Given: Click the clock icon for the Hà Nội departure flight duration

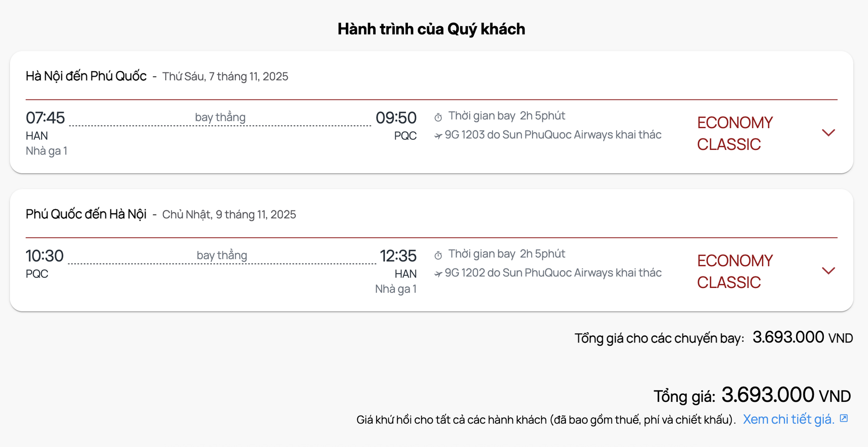Looking at the screenshot, I should [x=438, y=117].
